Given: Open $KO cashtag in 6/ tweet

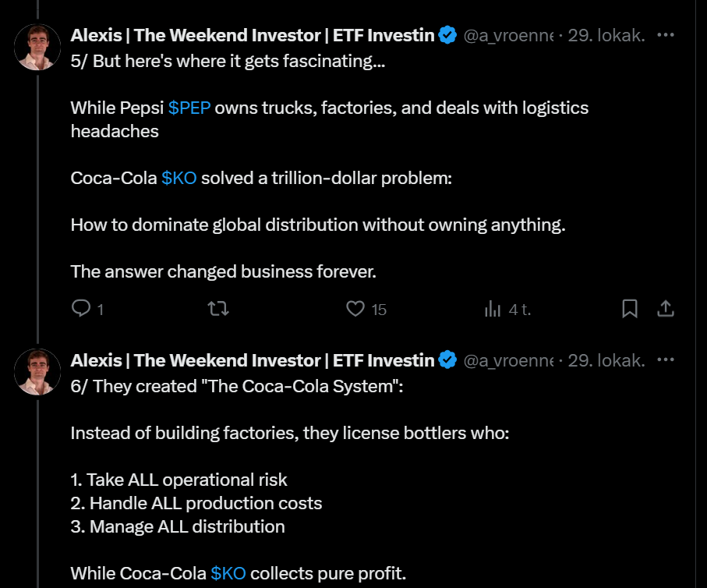Looking at the screenshot, I should [228, 573].
